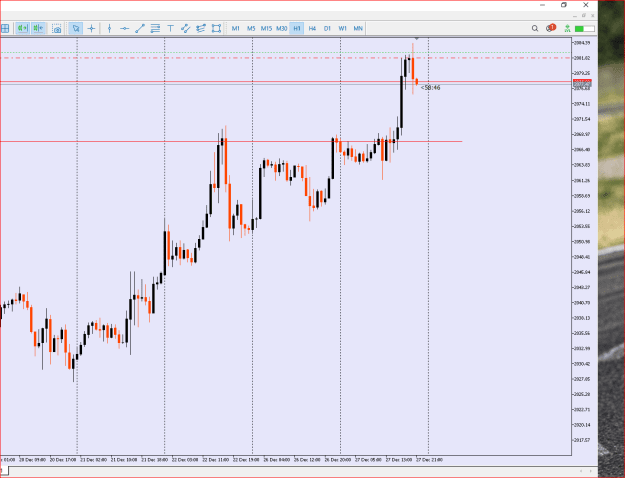Select the D1 daily timeframe

coord(327,28)
